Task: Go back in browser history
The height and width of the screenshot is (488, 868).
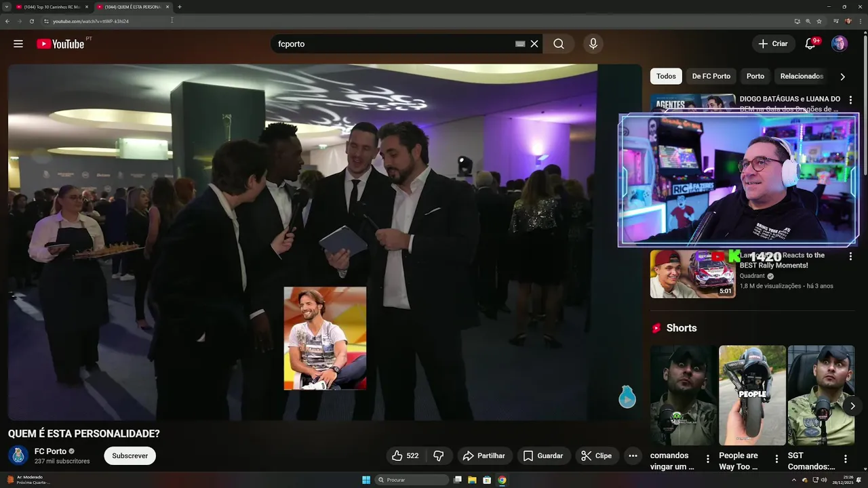Action: pyautogui.click(x=7, y=21)
